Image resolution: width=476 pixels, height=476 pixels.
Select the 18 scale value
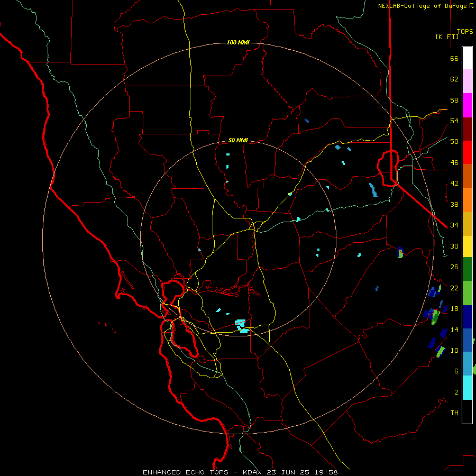point(454,309)
